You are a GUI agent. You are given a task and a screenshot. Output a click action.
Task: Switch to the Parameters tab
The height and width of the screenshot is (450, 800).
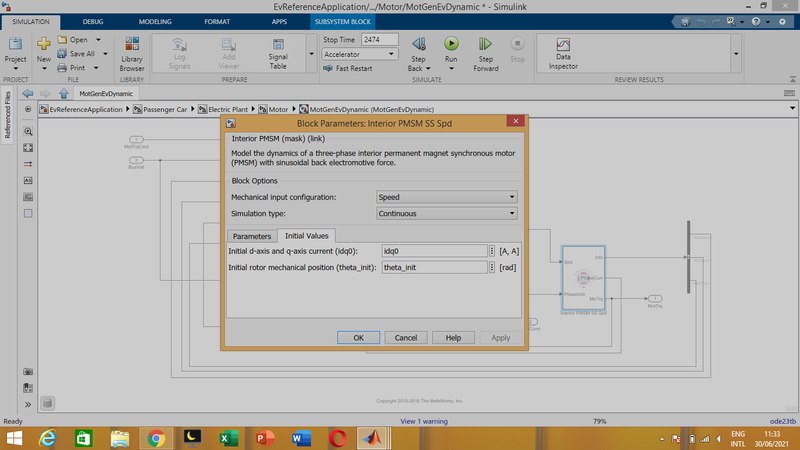(251, 236)
